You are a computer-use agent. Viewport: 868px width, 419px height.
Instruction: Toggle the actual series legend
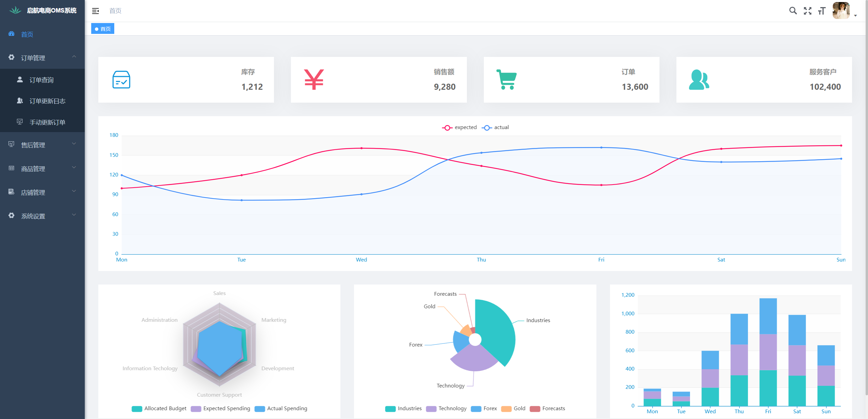[495, 127]
